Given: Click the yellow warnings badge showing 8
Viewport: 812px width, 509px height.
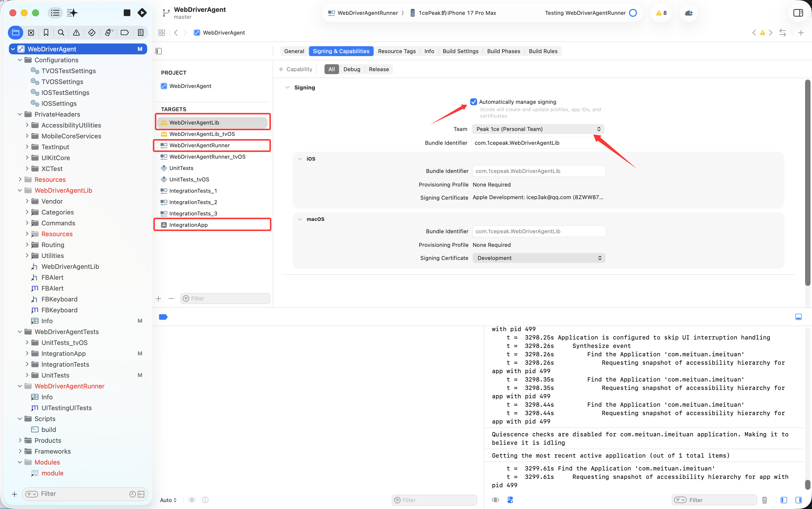Looking at the screenshot, I should 661,13.
